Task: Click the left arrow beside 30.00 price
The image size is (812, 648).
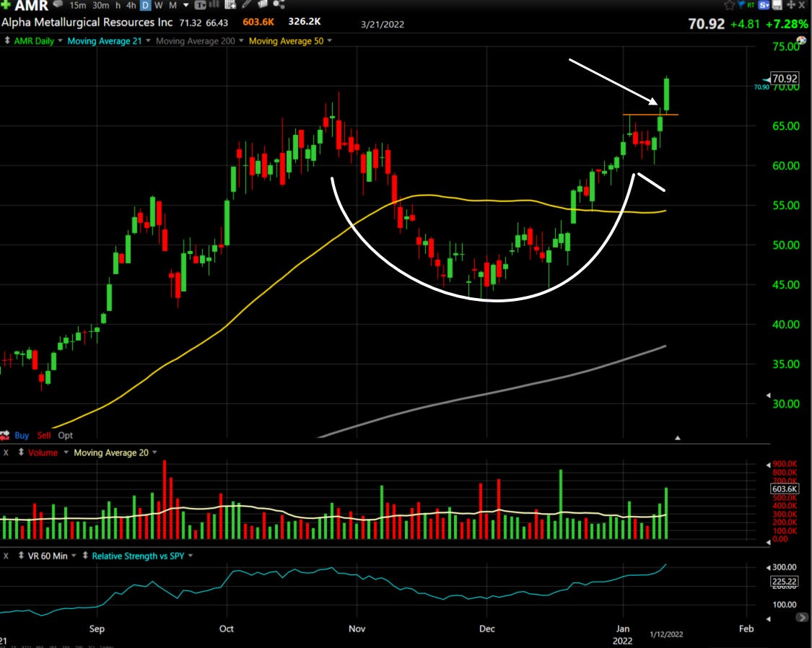Action: point(768,395)
